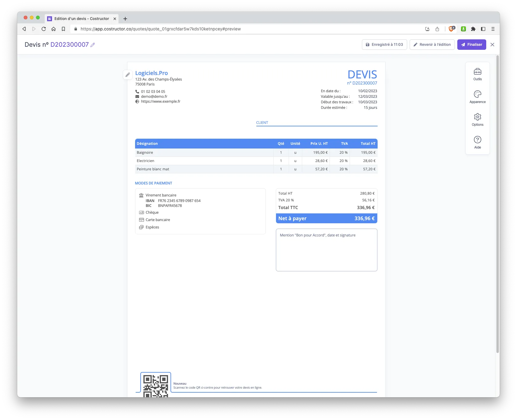Open the browser hamburger menu
The width and height of the screenshot is (517, 420).
coord(493,29)
